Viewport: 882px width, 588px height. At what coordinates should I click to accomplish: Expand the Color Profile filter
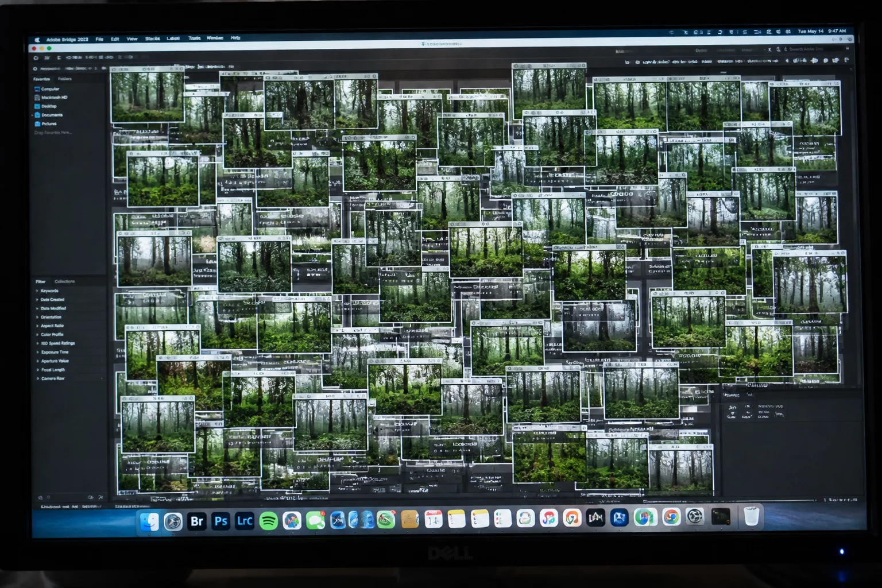[x=37, y=334]
